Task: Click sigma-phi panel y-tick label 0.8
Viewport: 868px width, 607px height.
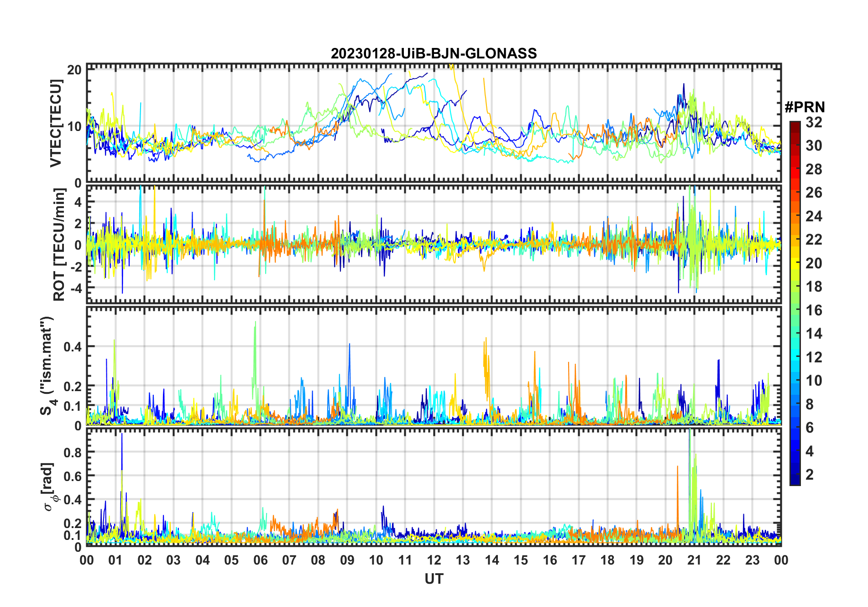Action: [73, 452]
